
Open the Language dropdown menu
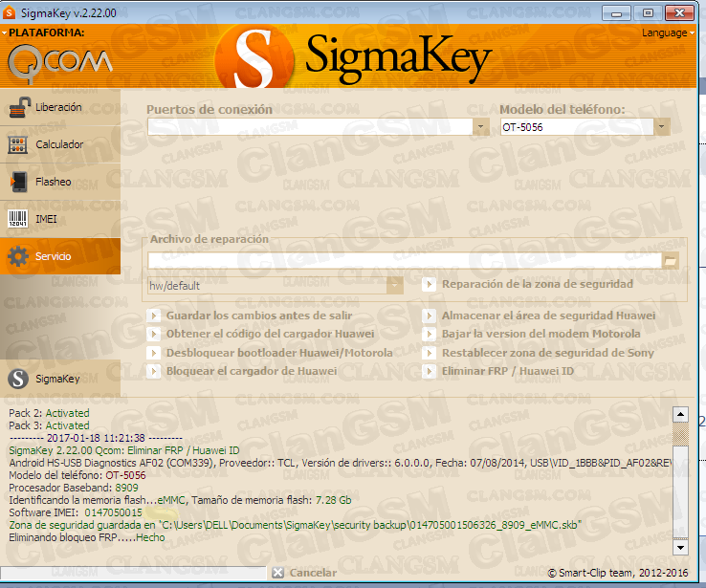[x=668, y=33]
